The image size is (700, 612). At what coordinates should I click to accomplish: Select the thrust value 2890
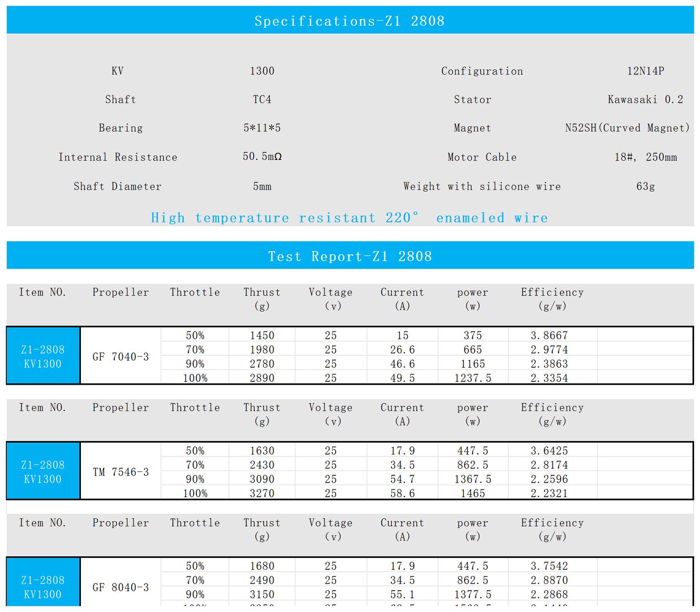pyautogui.click(x=262, y=378)
